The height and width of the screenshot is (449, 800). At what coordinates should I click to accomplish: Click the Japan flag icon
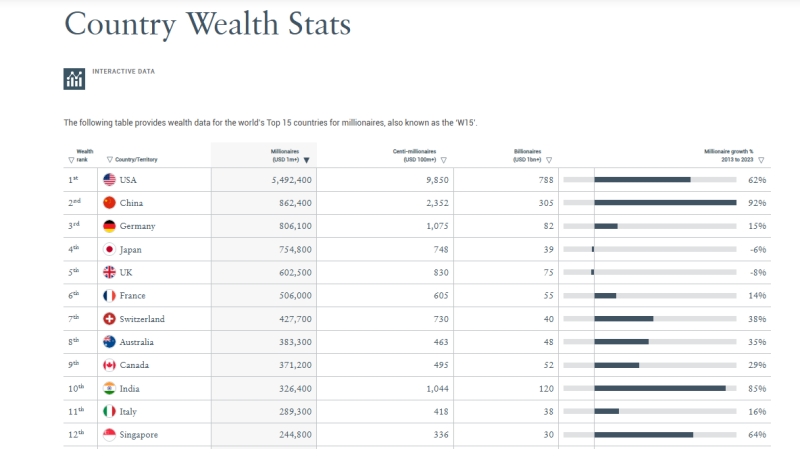(109, 249)
